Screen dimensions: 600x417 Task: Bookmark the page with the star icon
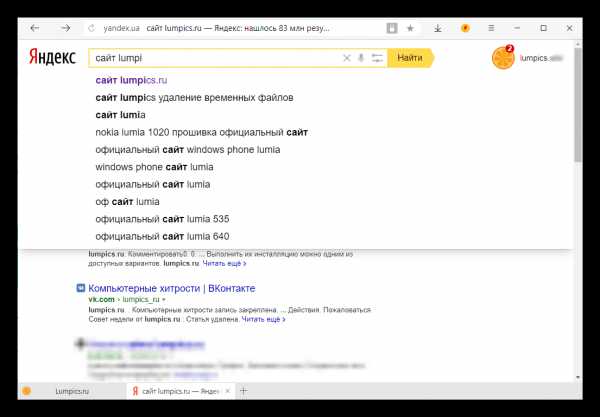[410, 28]
